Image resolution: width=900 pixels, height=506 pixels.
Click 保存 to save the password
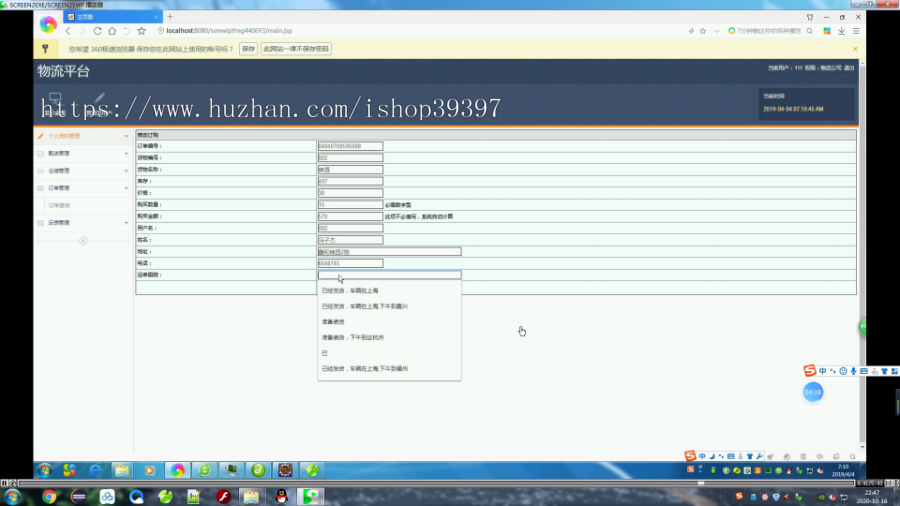[x=248, y=49]
